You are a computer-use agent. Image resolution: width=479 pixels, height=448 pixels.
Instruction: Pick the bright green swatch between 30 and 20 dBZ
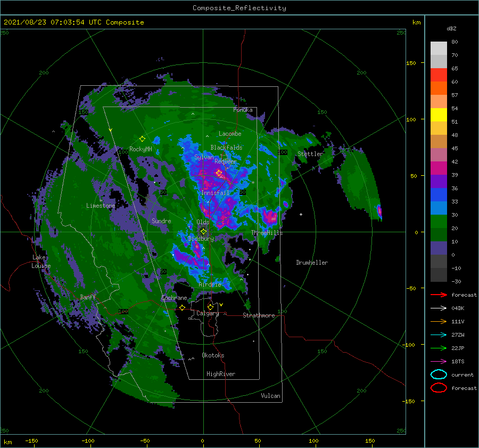click(x=439, y=221)
